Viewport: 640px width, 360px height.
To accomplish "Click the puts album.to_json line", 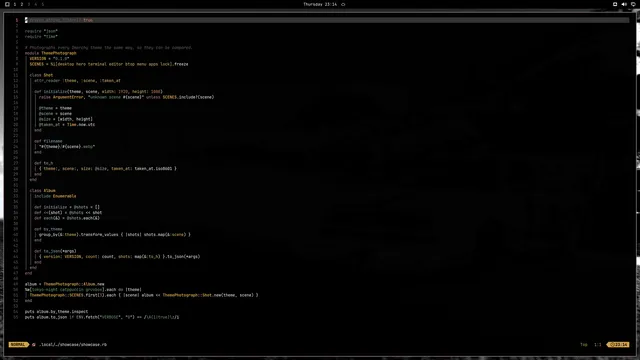I will [x=102, y=317].
